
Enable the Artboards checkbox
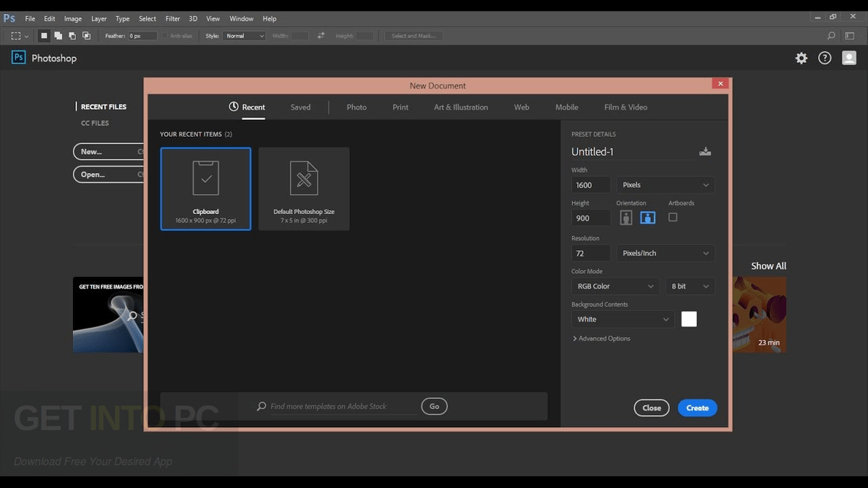coord(673,217)
